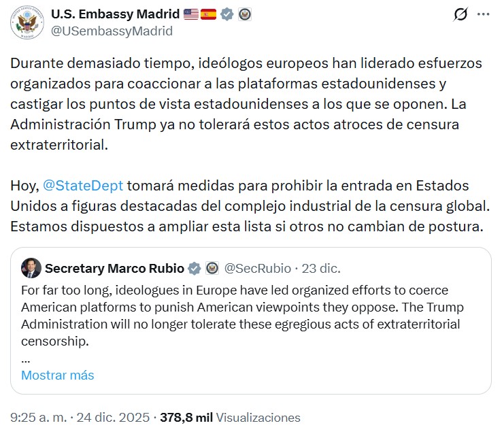Click the Secretary Marco Rubio name
Viewport: 504px width, 434px height.
point(116,268)
